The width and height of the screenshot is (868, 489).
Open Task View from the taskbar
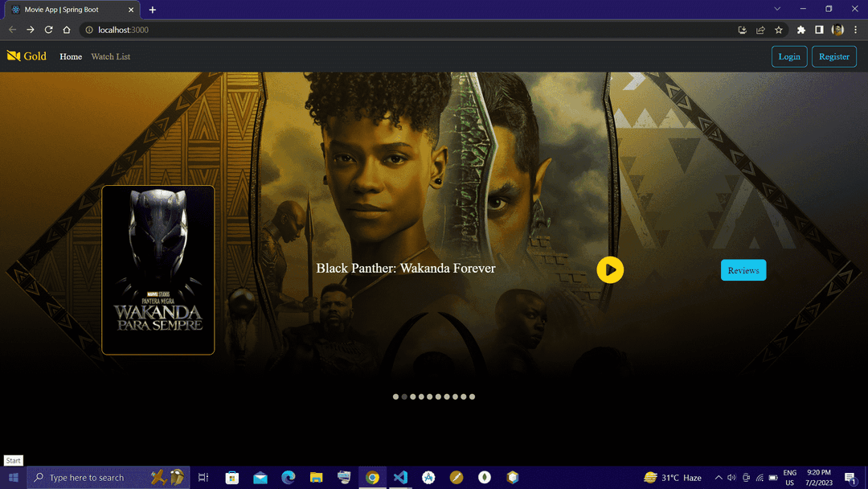pos(203,478)
